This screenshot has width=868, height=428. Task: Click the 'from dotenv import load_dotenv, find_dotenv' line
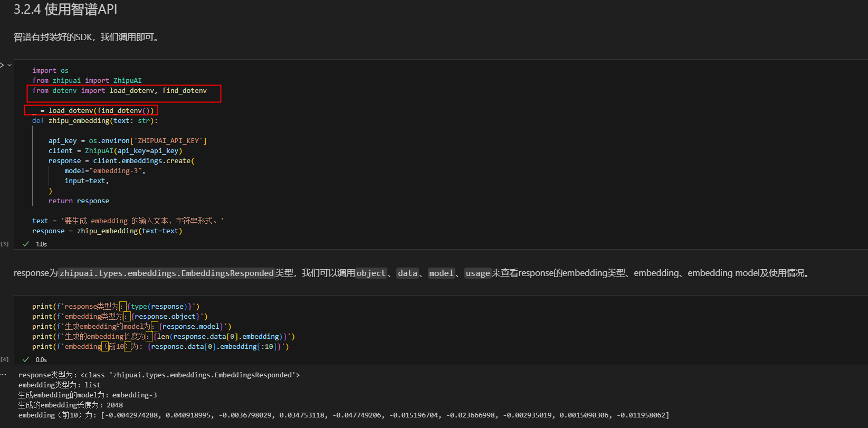pyautogui.click(x=119, y=91)
